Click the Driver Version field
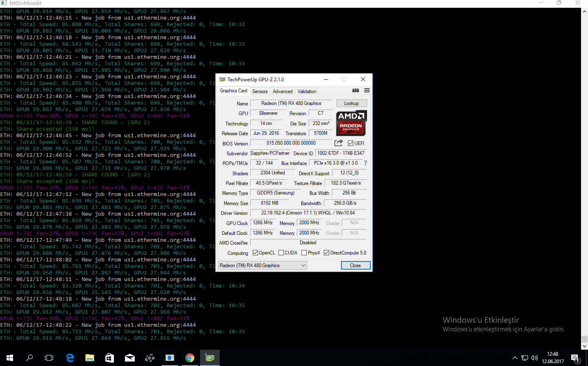The image size is (588, 366). point(308,213)
